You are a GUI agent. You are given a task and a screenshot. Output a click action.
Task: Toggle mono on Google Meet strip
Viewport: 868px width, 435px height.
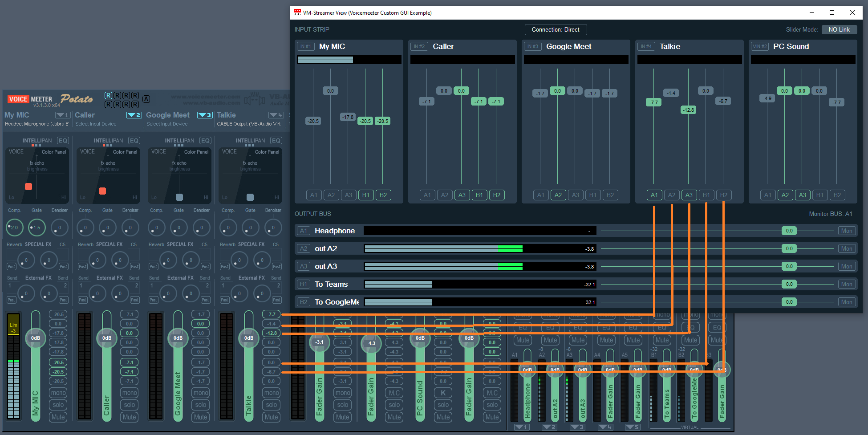(x=200, y=393)
